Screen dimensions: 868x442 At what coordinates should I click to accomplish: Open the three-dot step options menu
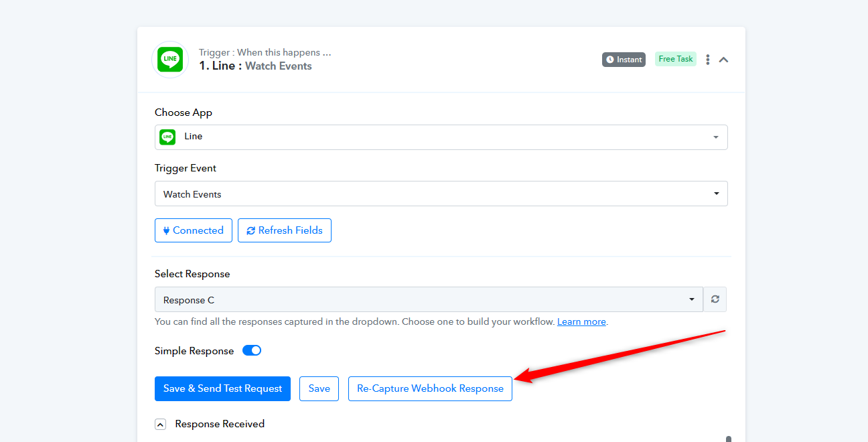[x=707, y=60]
